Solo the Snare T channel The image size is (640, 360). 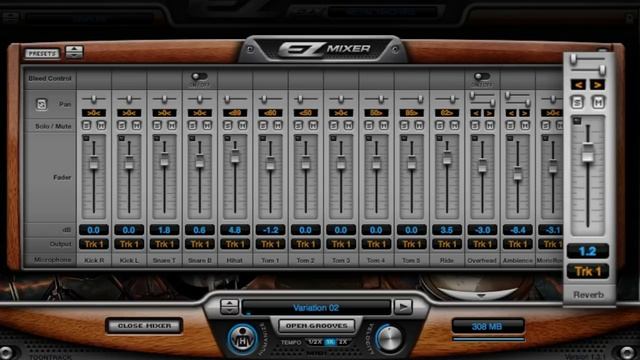tap(157, 126)
